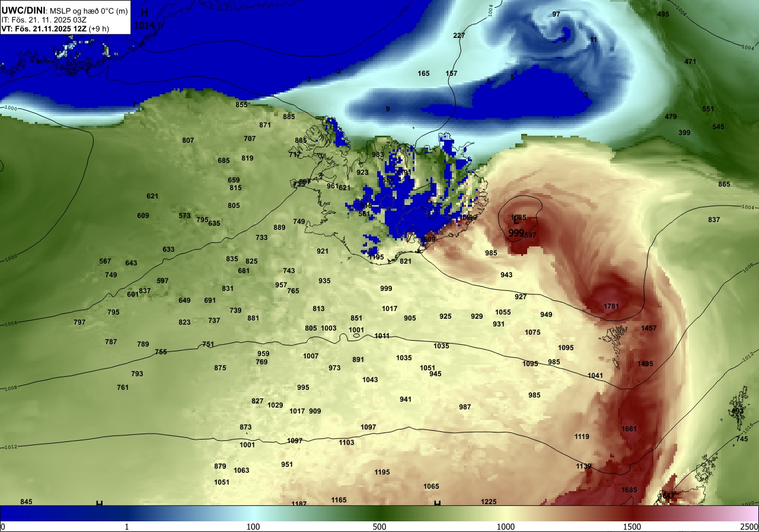Click the 943 height value

(x=506, y=275)
